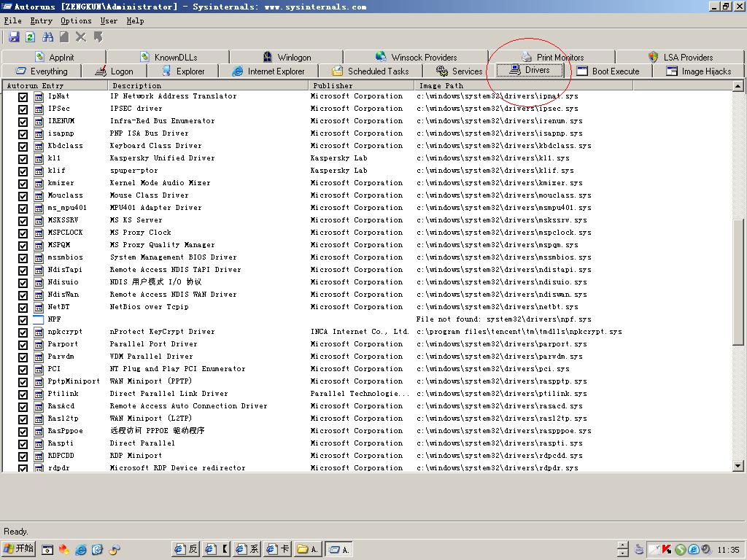Switch to the Scheduled Tasks tab
747x560 pixels.
click(370, 71)
